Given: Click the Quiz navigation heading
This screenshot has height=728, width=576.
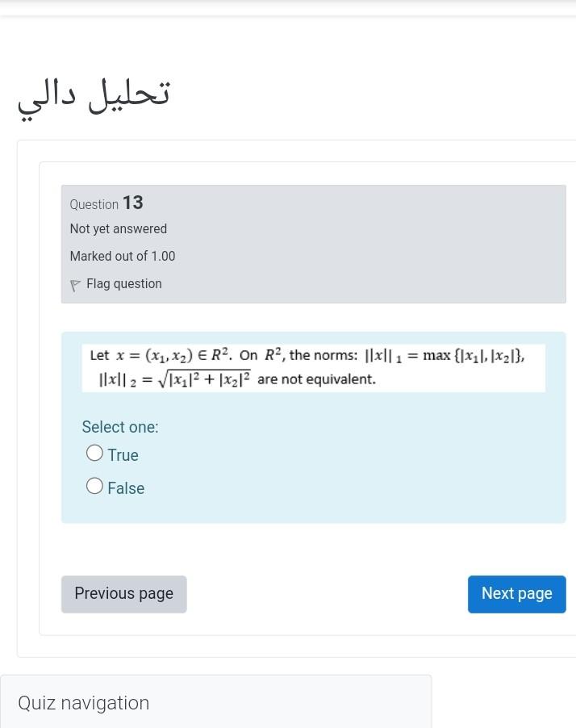Looking at the screenshot, I should 84,703.
